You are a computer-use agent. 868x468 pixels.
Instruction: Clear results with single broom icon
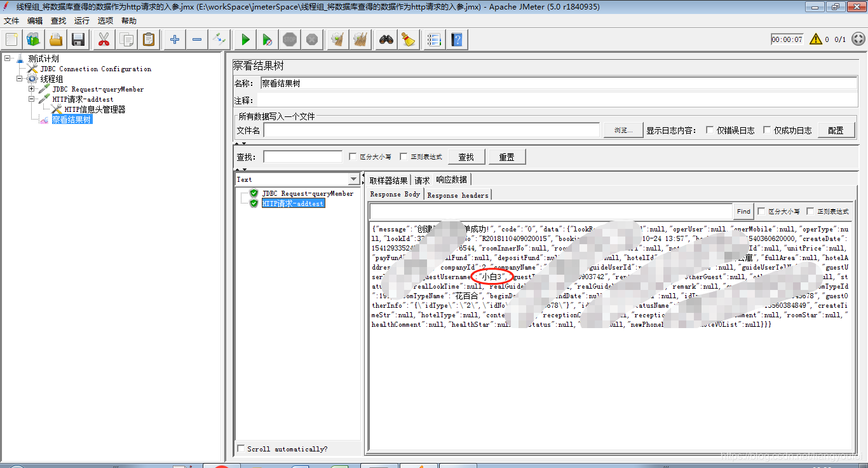338,39
